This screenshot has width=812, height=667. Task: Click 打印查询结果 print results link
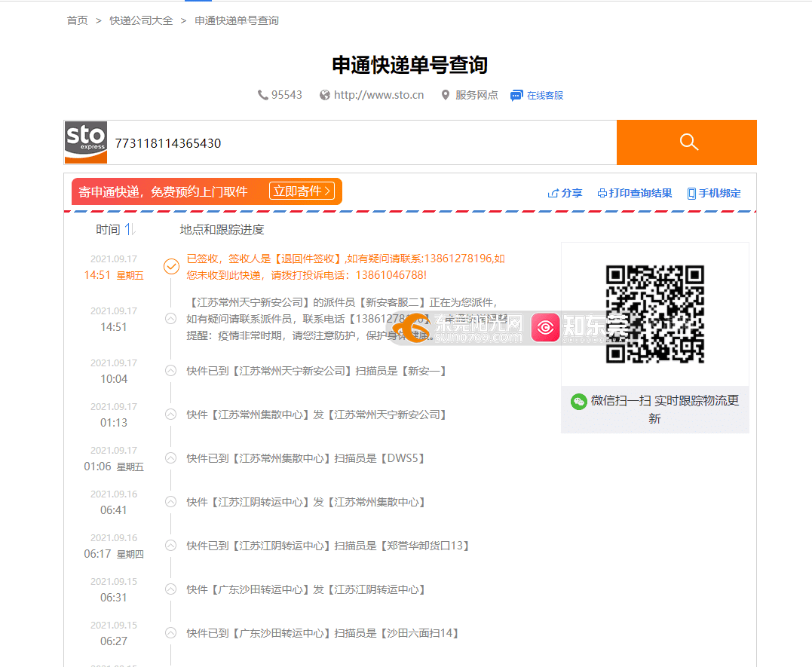click(x=641, y=193)
